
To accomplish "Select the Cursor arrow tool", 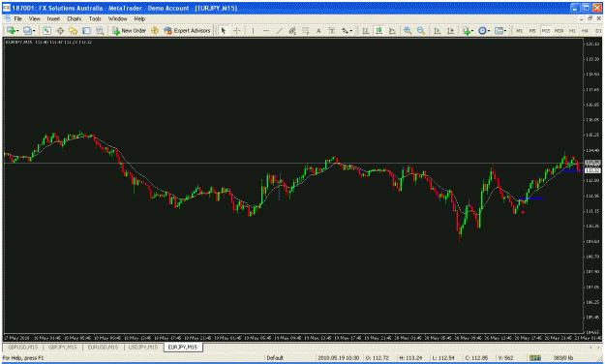I will [224, 30].
